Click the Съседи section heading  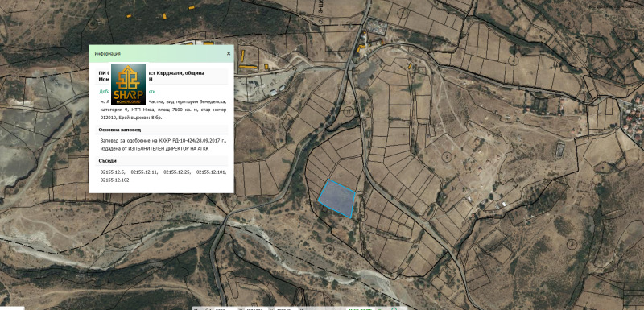[x=108, y=160]
